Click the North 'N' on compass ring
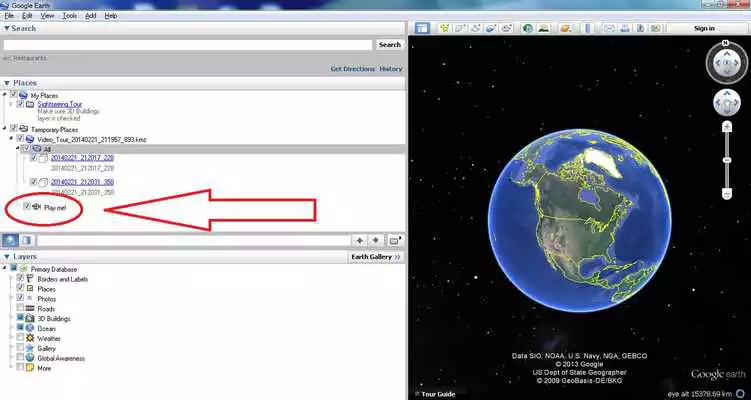 726,43
